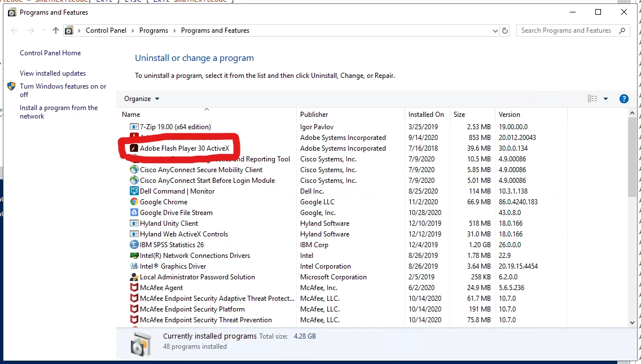641x364 pixels.
Task: Click the Cisco AnyConnect Secure Mobility Client icon
Action: point(134,169)
